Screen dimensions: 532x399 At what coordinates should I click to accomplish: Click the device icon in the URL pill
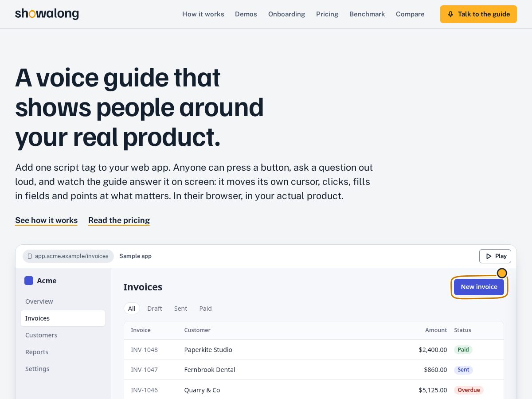tap(30, 256)
